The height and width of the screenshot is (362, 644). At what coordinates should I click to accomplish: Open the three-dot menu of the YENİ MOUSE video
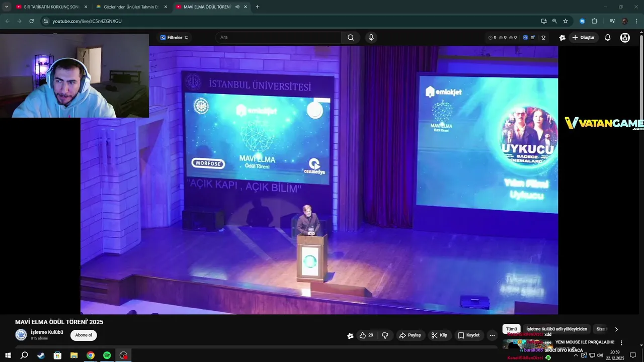click(x=621, y=342)
